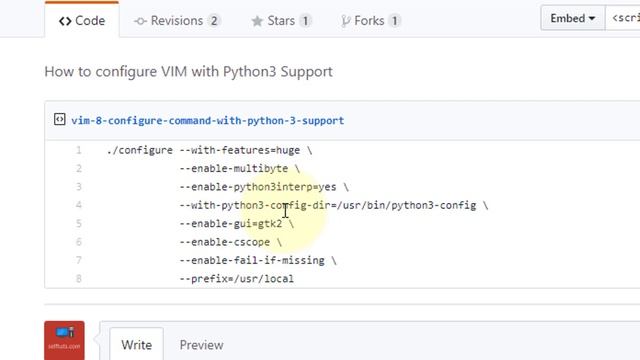
Task: Click the '--prefix=/usr/local' code line
Action: (x=236, y=279)
